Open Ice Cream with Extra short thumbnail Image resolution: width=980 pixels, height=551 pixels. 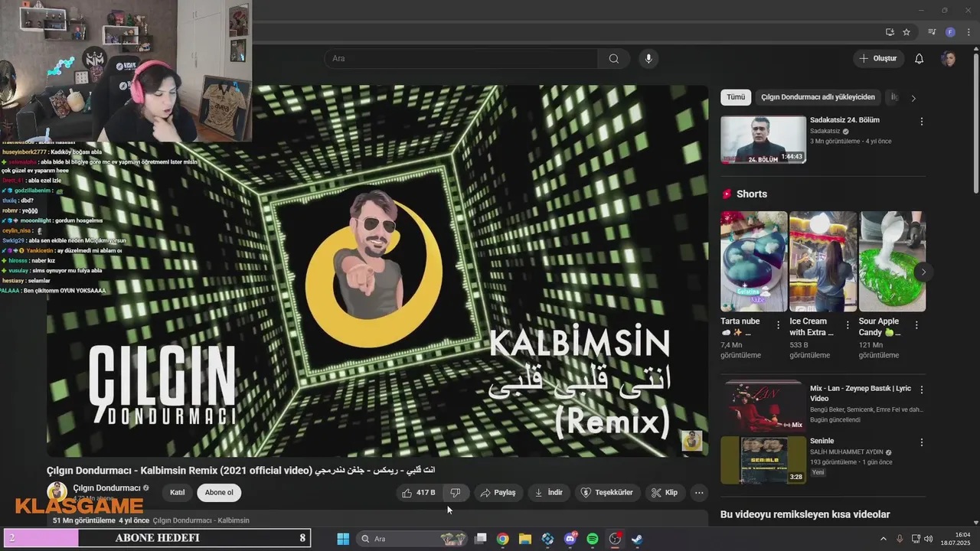pos(823,261)
